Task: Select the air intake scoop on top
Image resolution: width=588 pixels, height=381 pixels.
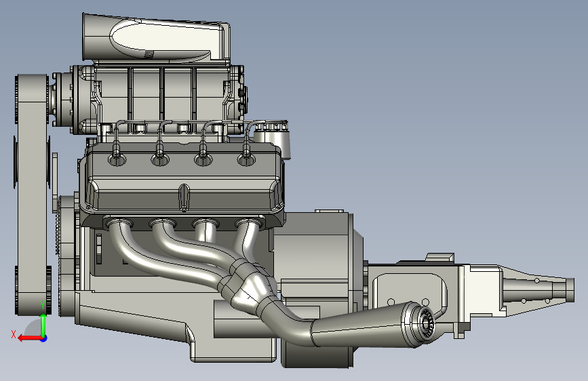Action: click(155, 39)
